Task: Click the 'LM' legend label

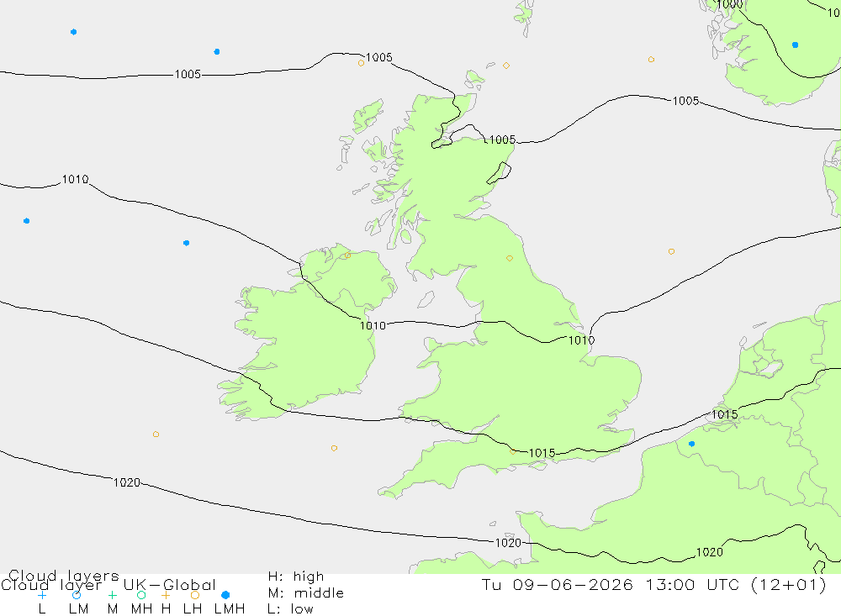Action: (x=78, y=609)
